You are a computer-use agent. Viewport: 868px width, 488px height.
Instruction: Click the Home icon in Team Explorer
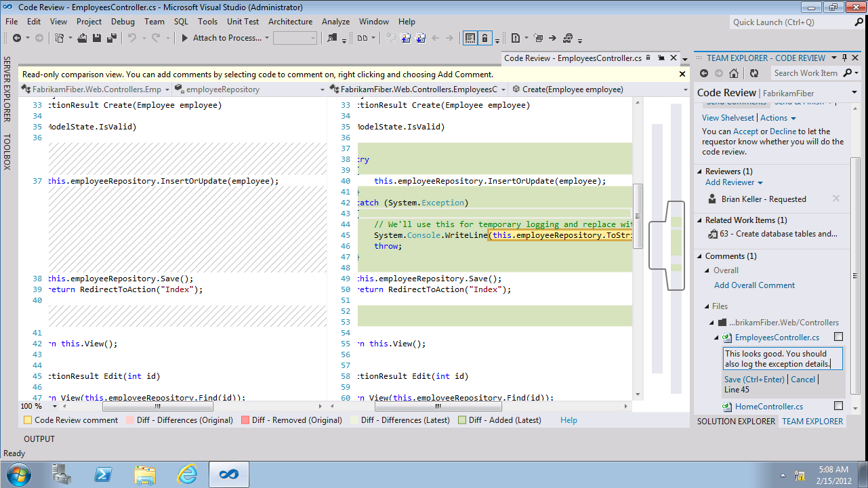tap(735, 73)
